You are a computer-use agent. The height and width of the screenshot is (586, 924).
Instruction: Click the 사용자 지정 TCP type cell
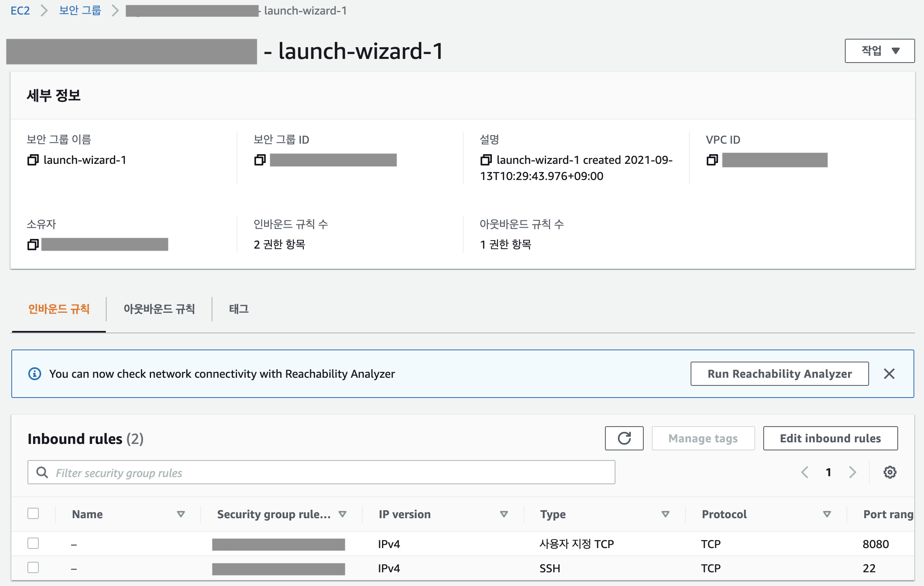click(577, 544)
